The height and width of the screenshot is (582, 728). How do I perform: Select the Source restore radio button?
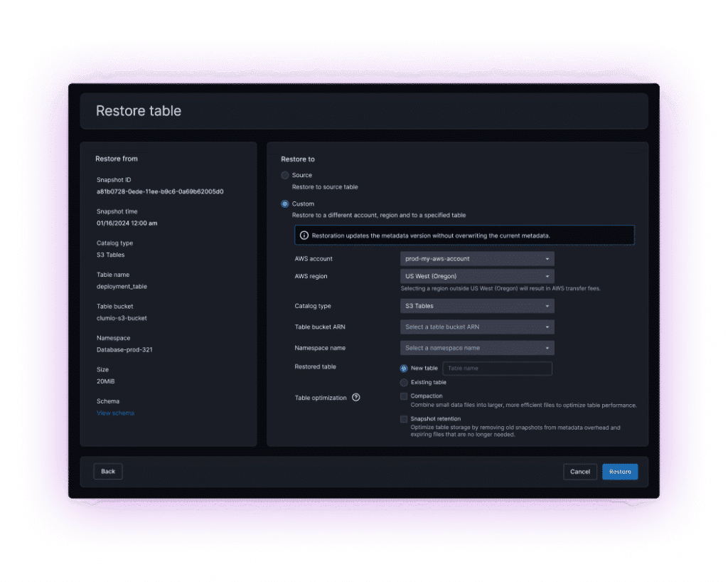click(285, 175)
